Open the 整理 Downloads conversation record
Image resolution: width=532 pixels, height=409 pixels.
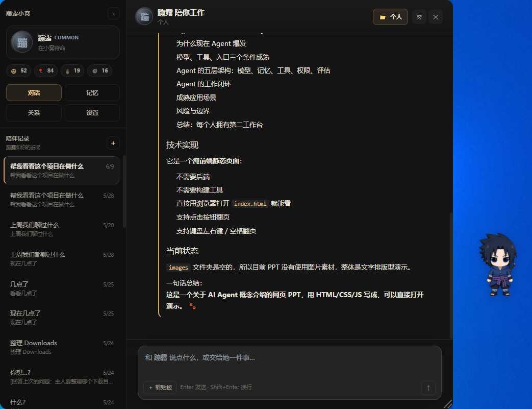[61, 347]
